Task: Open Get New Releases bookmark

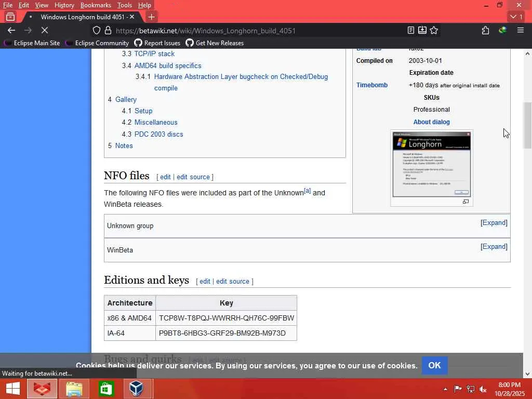Action: click(215, 43)
